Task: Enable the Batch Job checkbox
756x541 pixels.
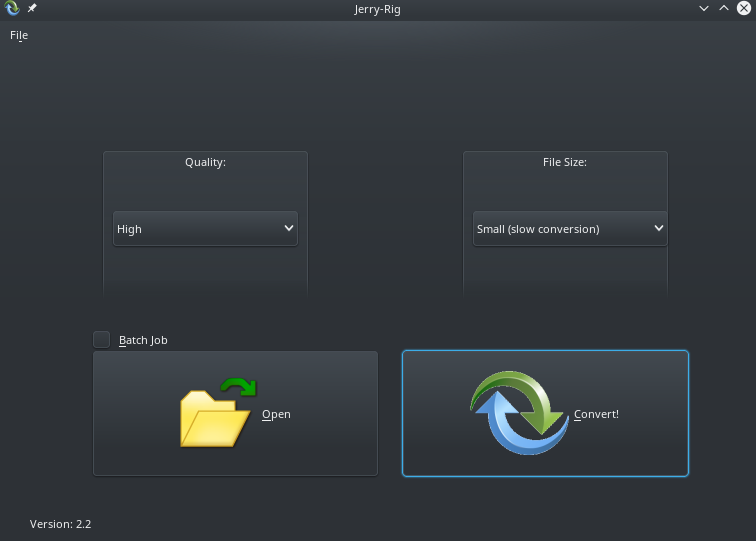Action: click(102, 340)
